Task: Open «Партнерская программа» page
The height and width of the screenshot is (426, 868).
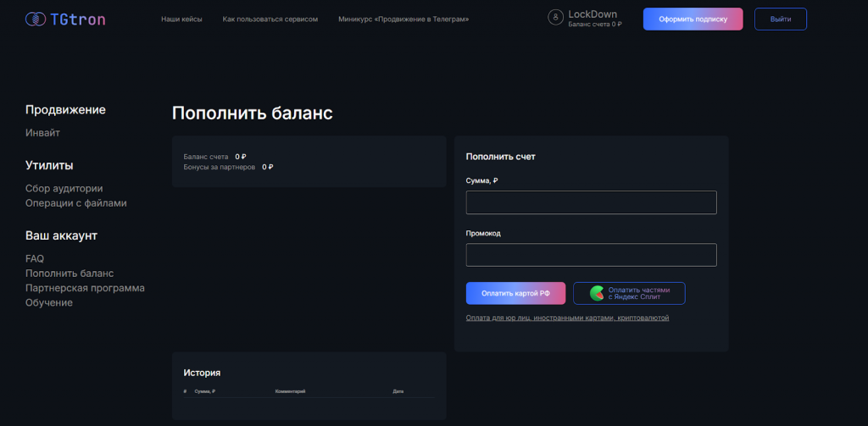Action: pos(85,288)
